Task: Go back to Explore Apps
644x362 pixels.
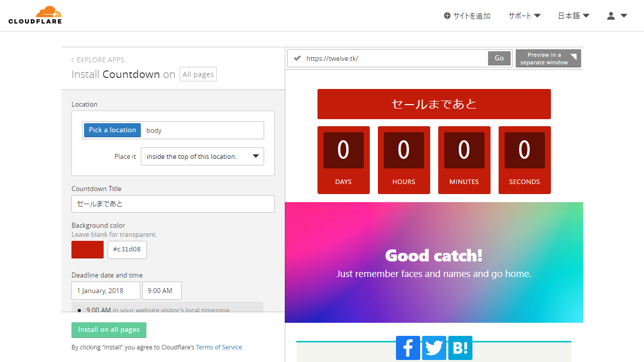Action: tap(98, 60)
